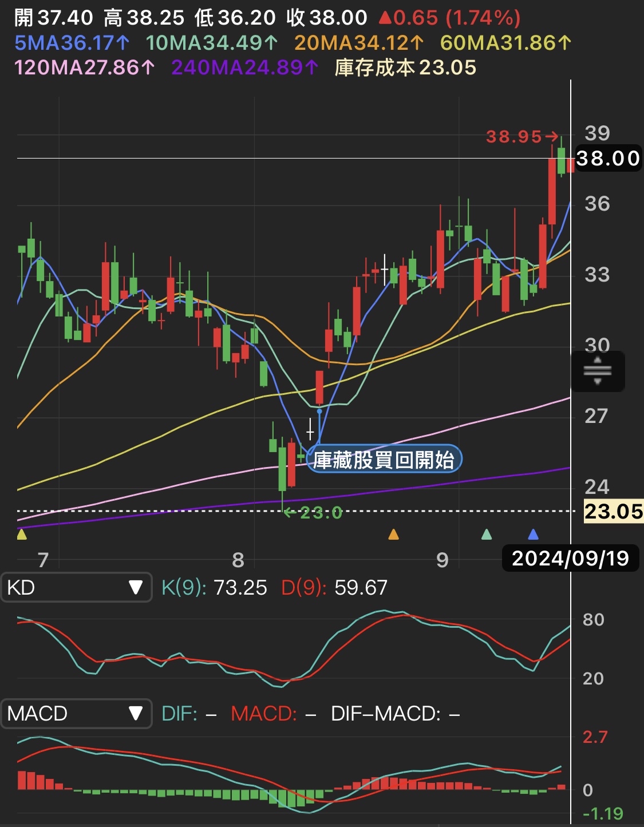The width and height of the screenshot is (644, 827).
Task: Open the KD indicator dropdown
Action: pyautogui.click(x=76, y=588)
